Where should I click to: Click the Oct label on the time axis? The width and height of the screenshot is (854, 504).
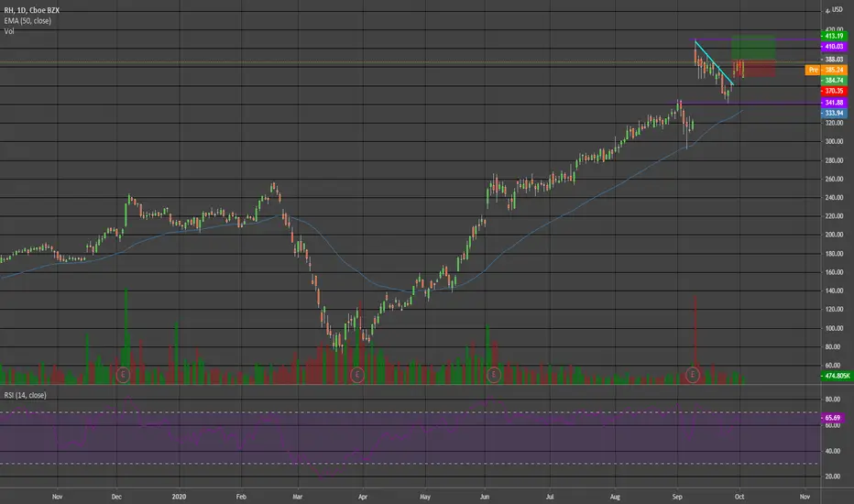tap(739, 497)
